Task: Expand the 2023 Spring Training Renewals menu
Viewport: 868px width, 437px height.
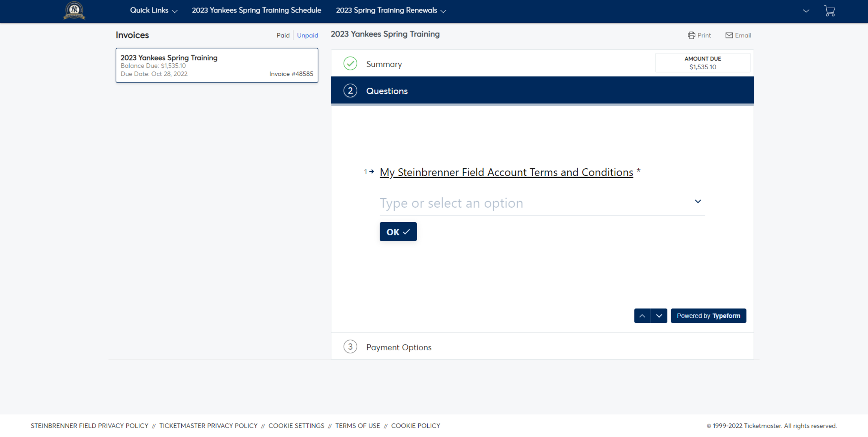Action: coord(391,11)
